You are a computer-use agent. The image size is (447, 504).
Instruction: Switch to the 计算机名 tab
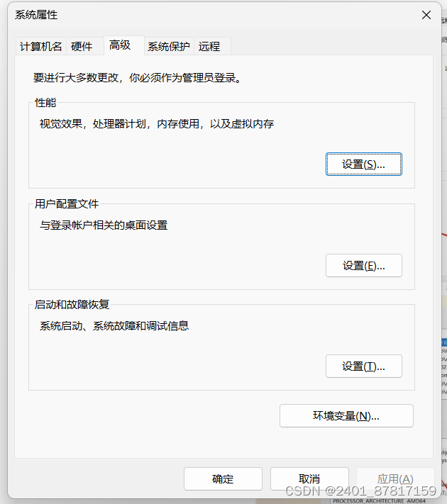(x=40, y=47)
